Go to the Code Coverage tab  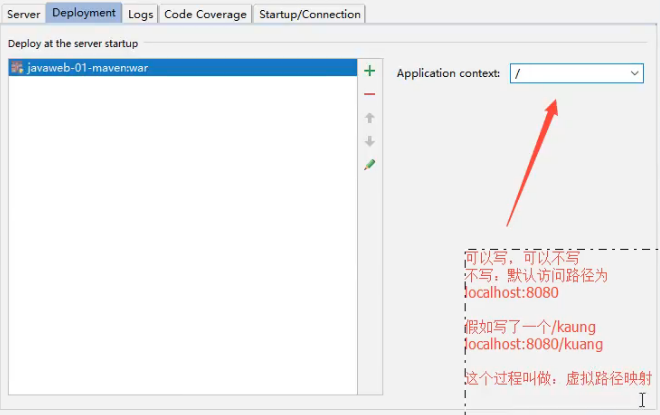pyautogui.click(x=205, y=14)
